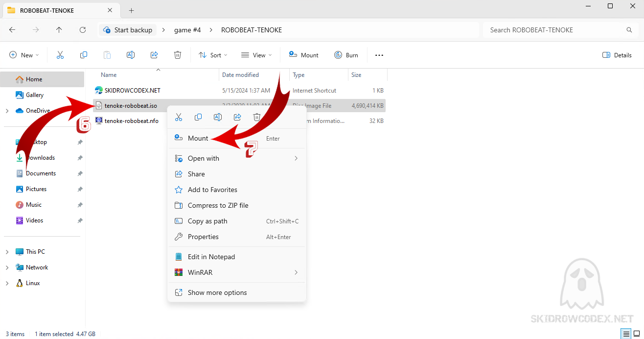This screenshot has height=339, width=644.
Task: Open the View dropdown
Action: (256, 55)
